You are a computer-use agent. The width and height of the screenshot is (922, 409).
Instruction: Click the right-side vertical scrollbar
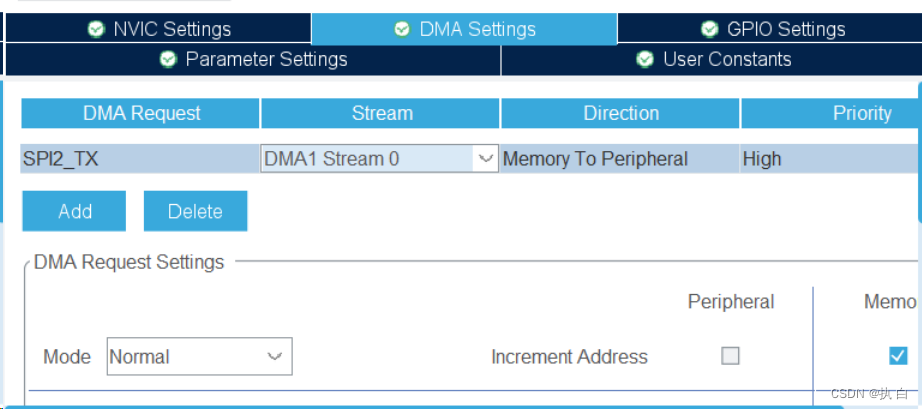click(920, 153)
